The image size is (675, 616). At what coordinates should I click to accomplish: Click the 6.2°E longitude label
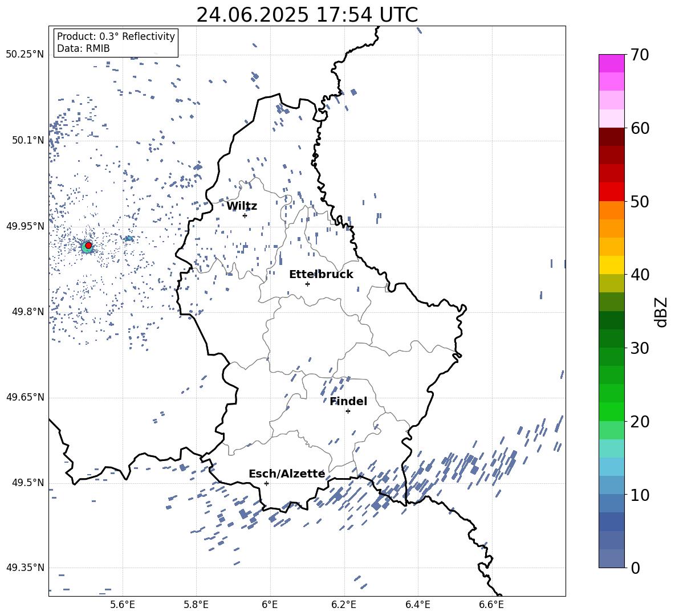[344, 605]
